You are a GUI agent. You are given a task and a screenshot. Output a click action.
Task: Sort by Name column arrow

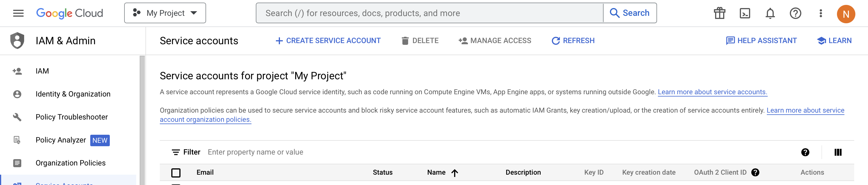455,173
